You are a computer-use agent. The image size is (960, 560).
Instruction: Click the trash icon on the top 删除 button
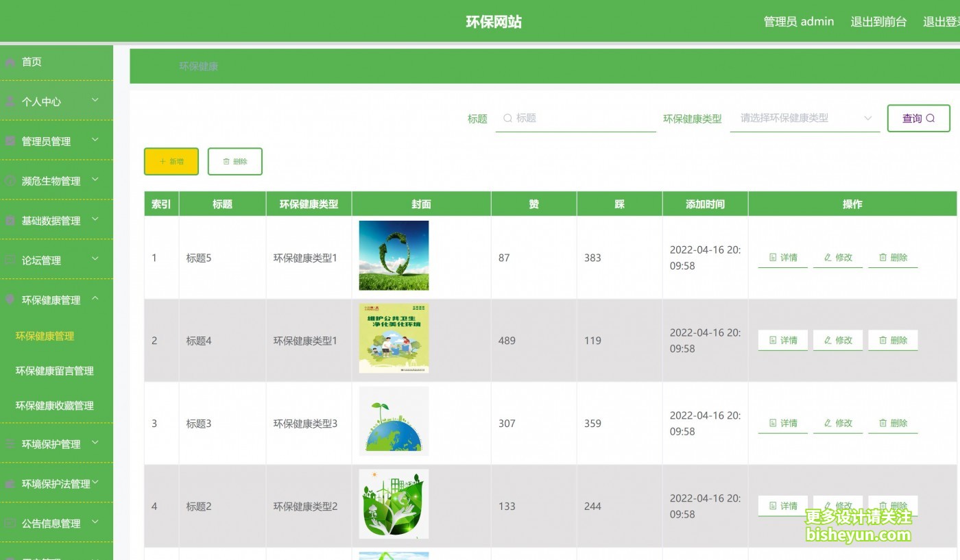tap(226, 162)
